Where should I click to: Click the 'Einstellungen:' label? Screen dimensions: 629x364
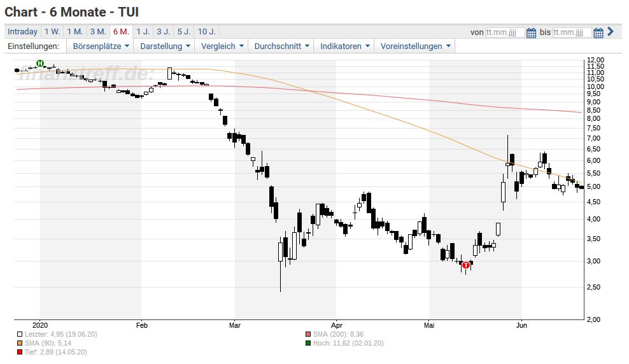(33, 46)
